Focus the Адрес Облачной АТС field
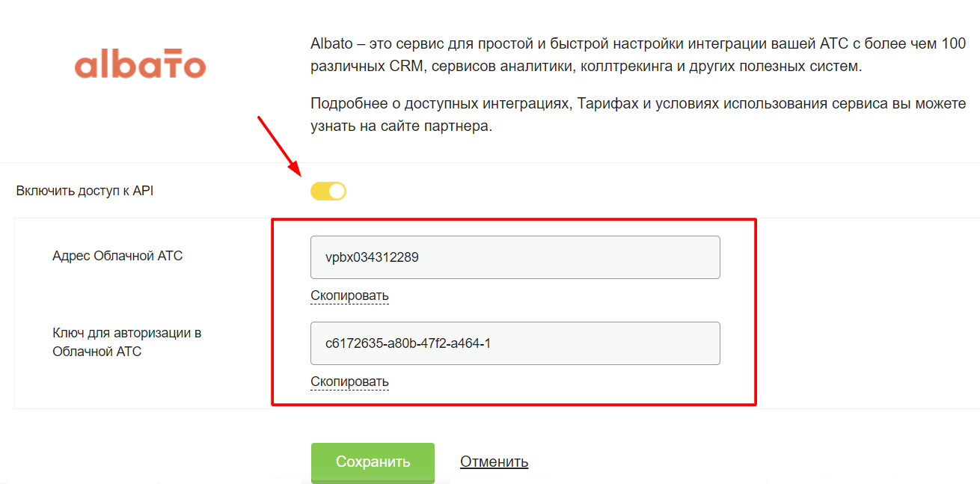The width and height of the screenshot is (980, 484). (515, 257)
